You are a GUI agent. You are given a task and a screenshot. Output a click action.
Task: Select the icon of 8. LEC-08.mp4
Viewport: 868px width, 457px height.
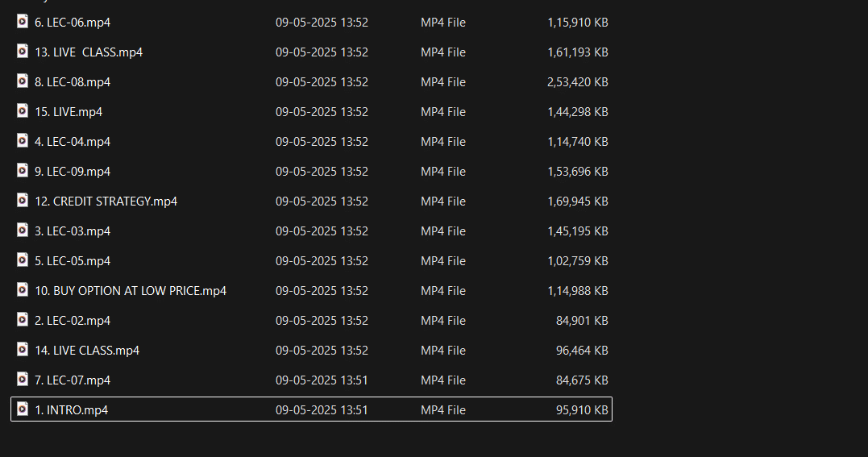click(22, 81)
